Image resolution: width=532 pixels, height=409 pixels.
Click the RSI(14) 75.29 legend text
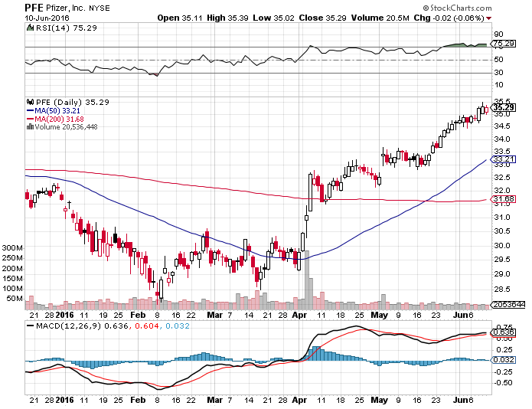point(66,28)
